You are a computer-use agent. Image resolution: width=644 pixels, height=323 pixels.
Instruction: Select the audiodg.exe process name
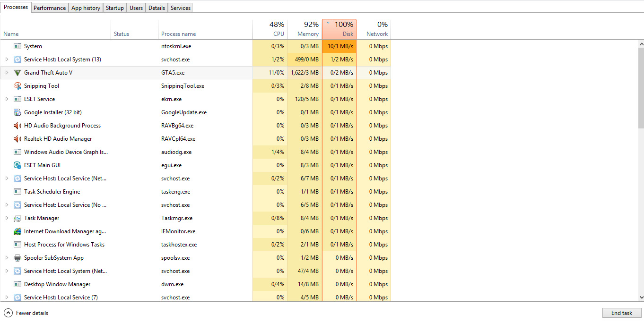click(176, 152)
